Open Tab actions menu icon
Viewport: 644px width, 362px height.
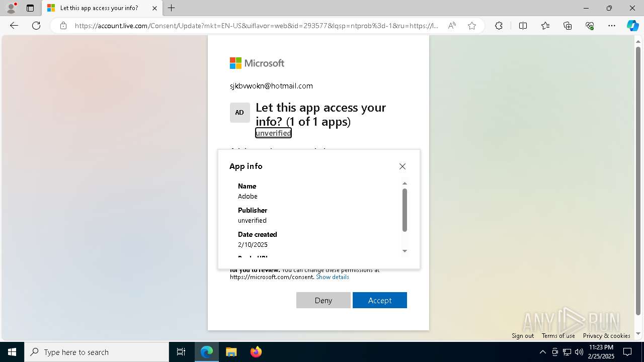tap(30, 8)
